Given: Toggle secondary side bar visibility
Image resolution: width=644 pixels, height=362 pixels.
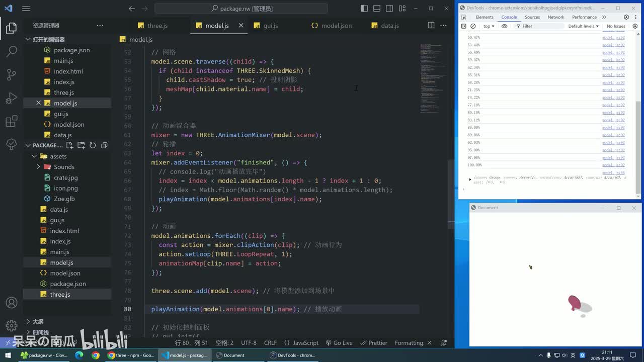Looking at the screenshot, I should 389,9.
